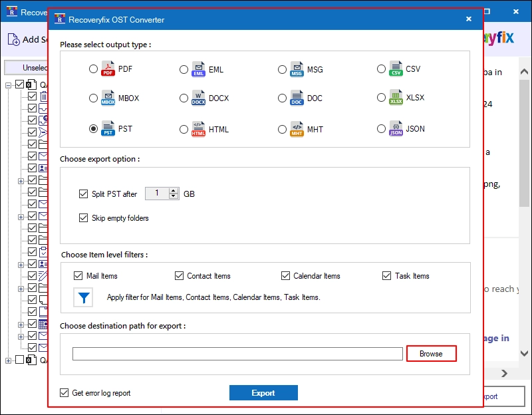
Task: Toggle the Split PST after checkbox
Action: point(83,194)
